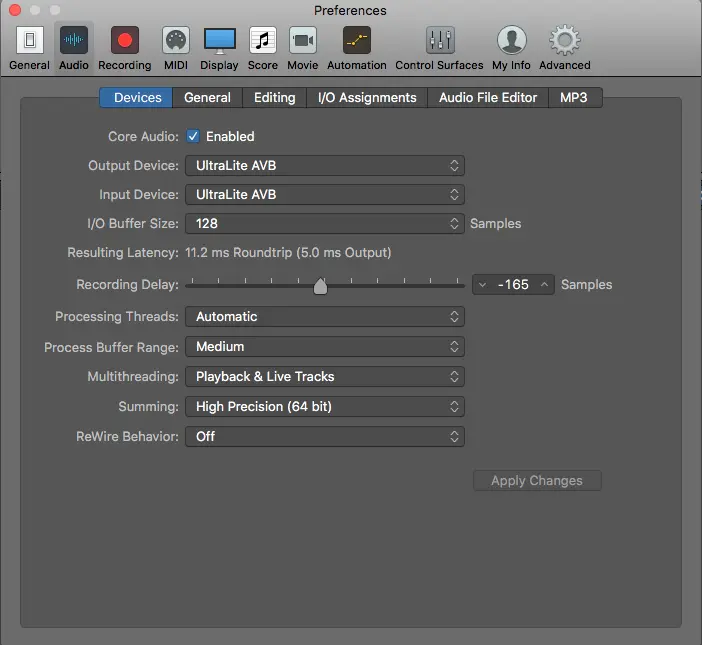Toggle the Core Audio Enabled checkbox
Viewport: 702px width, 645px height.
193,136
